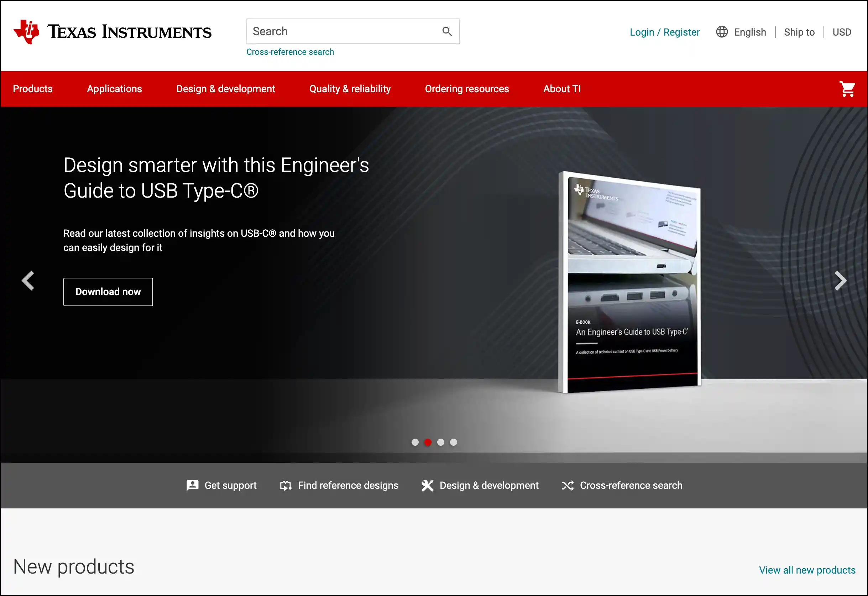Click the USB Type-C e-book cover image
This screenshot has width=868, height=596.
point(629,282)
